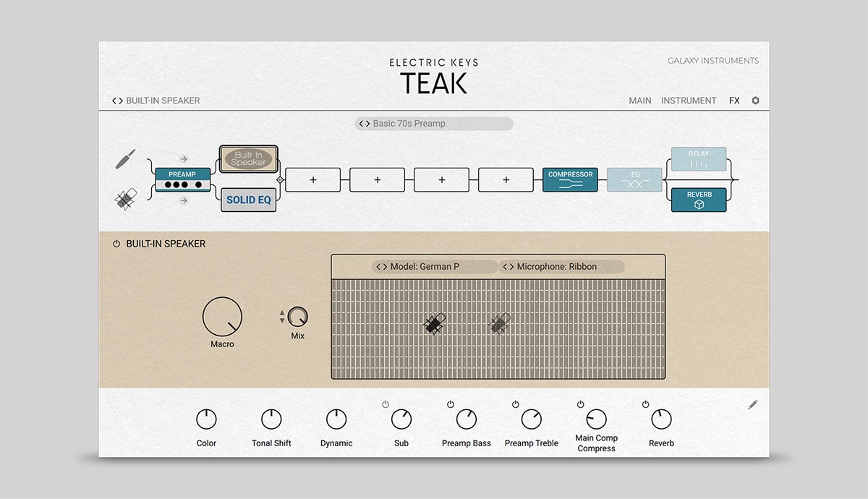Toggle Built-In Speaker power button
868x499 pixels.
coord(116,244)
